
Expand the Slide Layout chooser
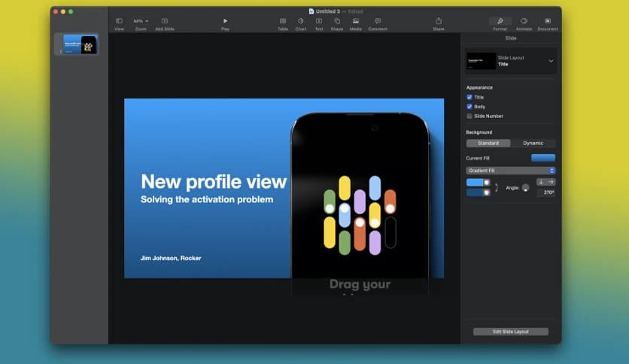click(x=551, y=61)
